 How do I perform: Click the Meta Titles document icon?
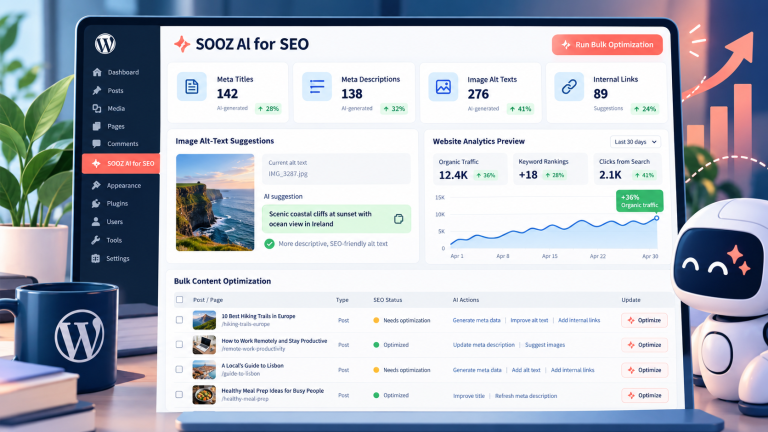pyautogui.click(x=192, y=87)
